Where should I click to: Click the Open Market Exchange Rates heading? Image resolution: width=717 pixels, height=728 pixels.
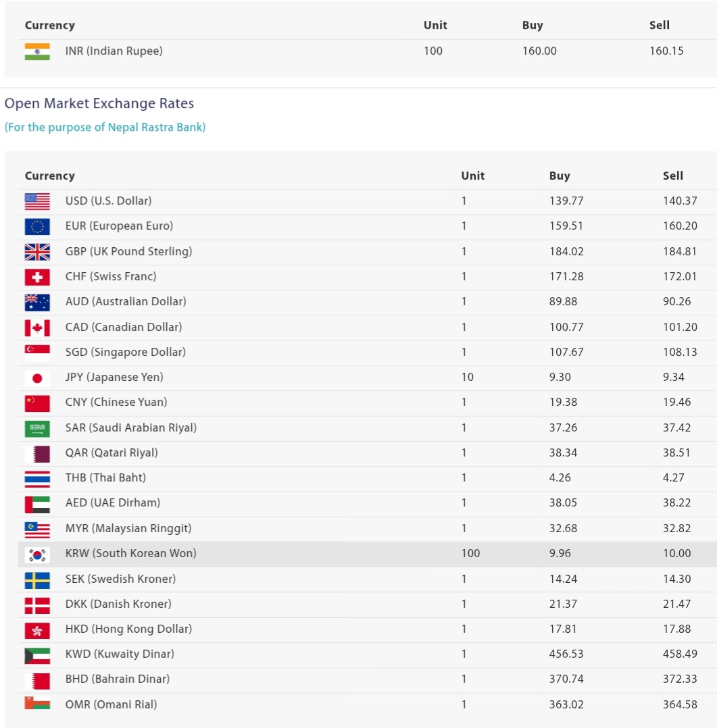99,103
